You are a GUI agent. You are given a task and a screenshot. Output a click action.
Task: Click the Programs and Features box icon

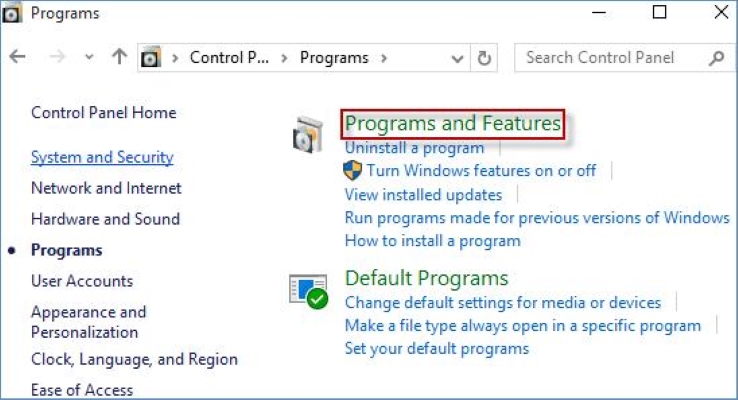point(307,134)
